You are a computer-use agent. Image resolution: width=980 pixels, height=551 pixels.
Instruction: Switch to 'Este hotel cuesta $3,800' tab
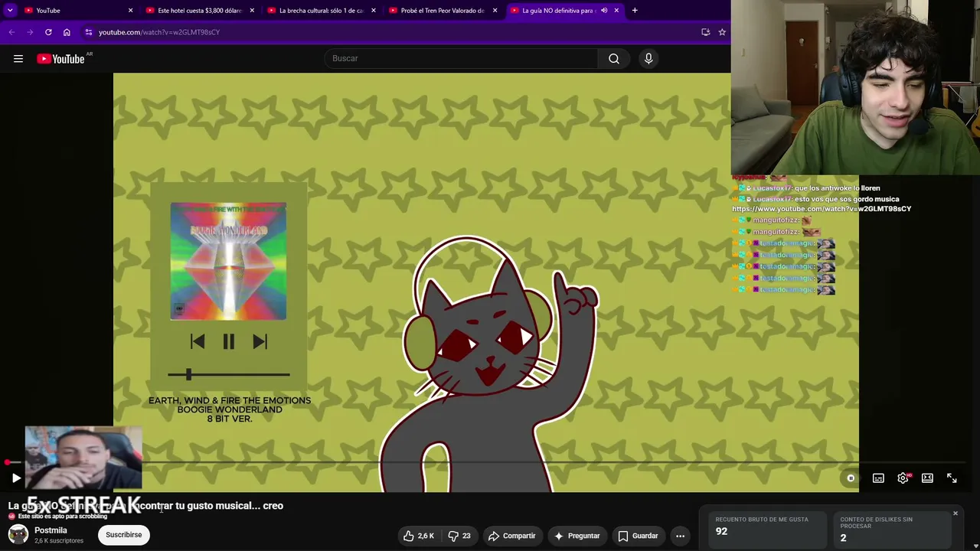200,11
